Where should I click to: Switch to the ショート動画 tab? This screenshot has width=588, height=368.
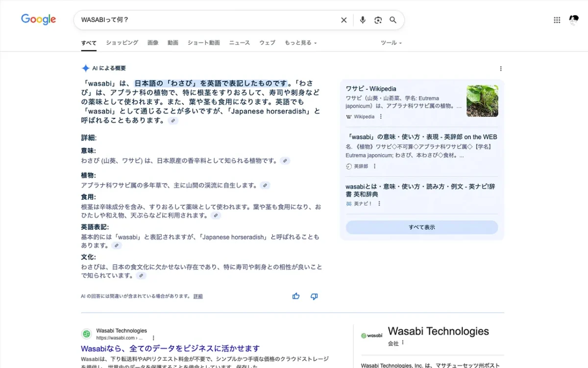coord(204,43)
